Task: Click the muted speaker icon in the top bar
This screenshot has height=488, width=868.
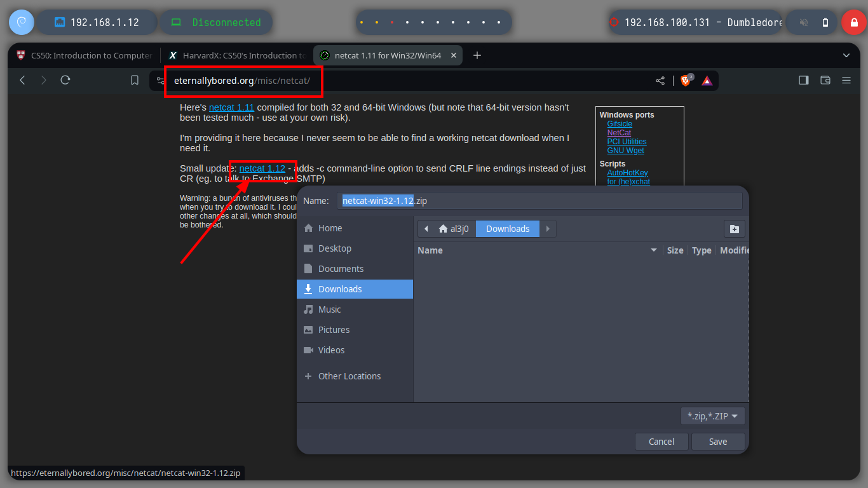Action: (x=804, y=22)
